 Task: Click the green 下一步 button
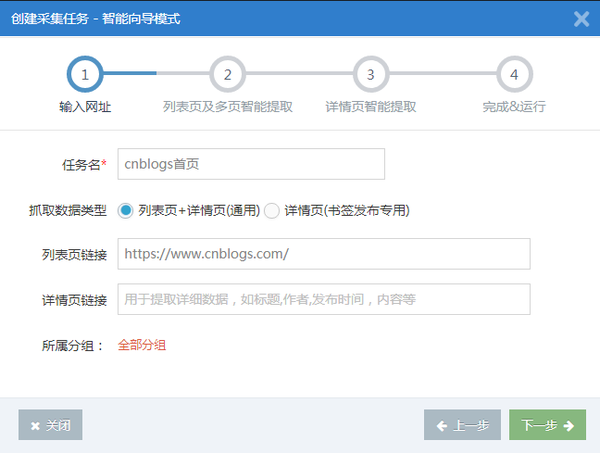point(547,425)
